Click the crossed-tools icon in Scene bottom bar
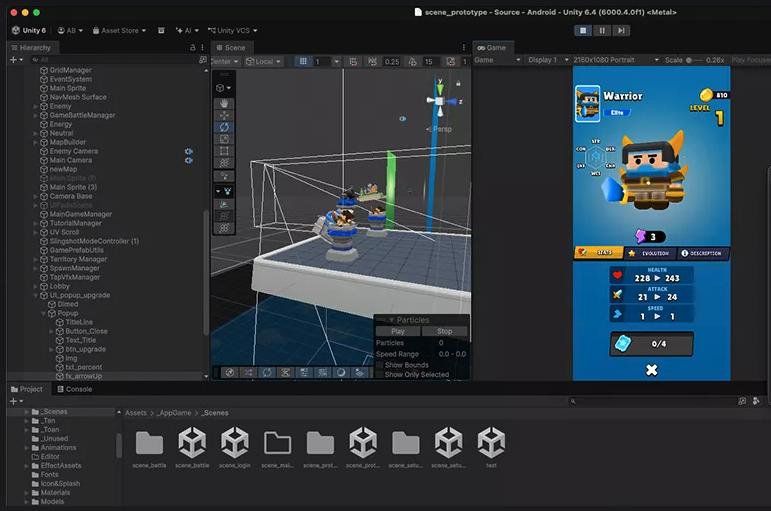Viewport: 771px width, 511px height. click(x=285, y=373)
